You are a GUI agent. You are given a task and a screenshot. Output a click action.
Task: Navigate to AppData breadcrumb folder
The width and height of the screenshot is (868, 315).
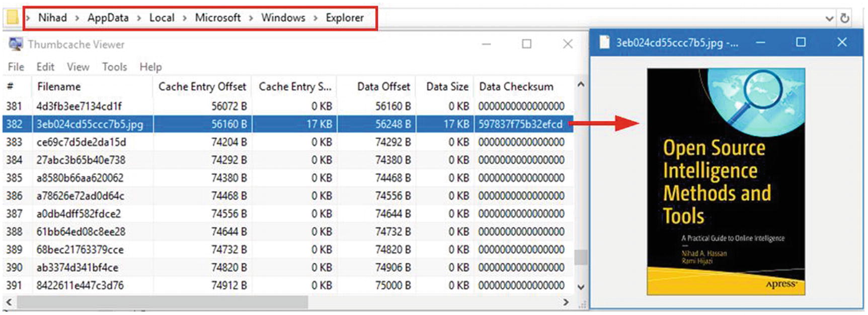(x=108, y=18)
